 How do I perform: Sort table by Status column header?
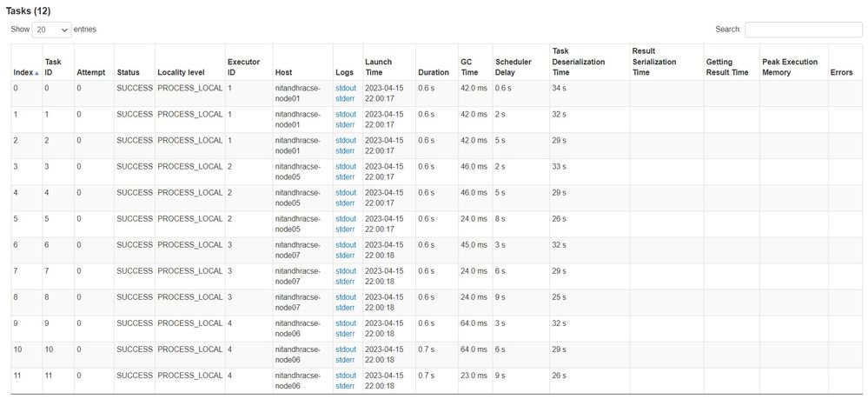[128, 72]
